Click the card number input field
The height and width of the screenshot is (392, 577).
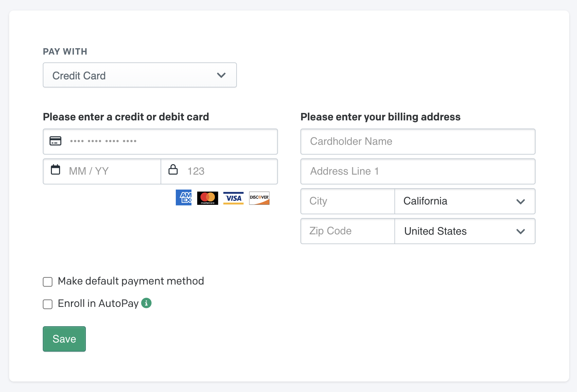tap(170, 141)
